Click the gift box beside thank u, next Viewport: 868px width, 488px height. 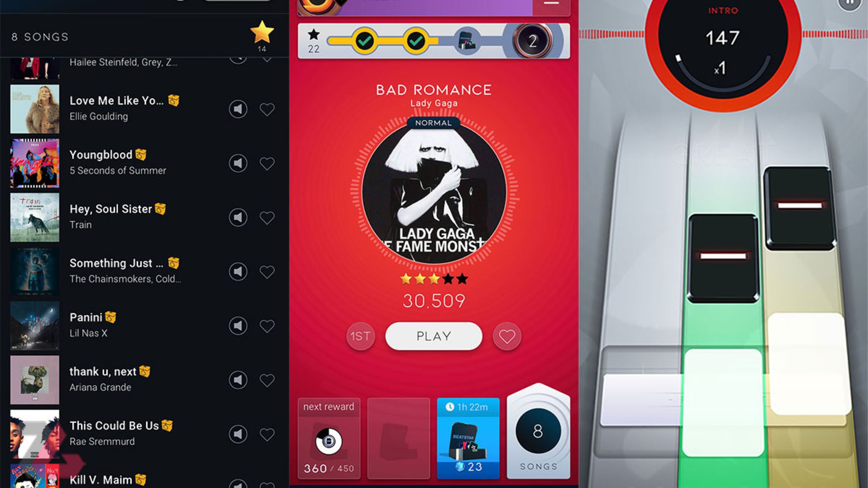tap(145, 371)
